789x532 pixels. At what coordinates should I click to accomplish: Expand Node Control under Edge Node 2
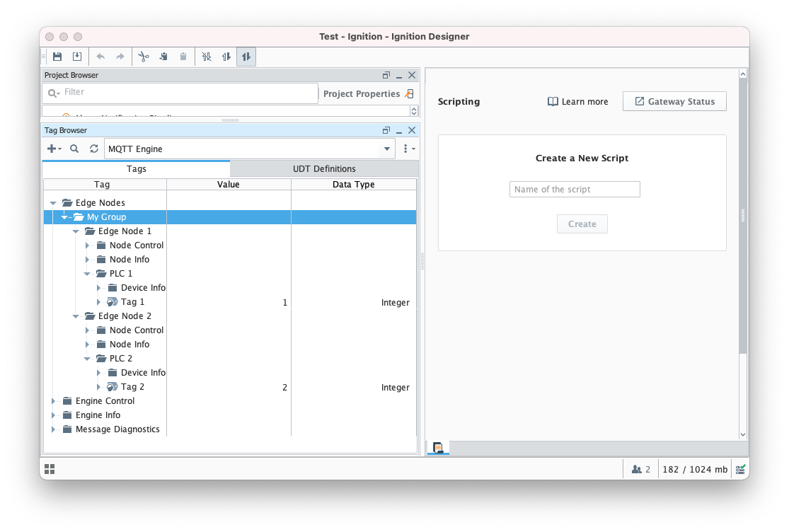(87, 330)
